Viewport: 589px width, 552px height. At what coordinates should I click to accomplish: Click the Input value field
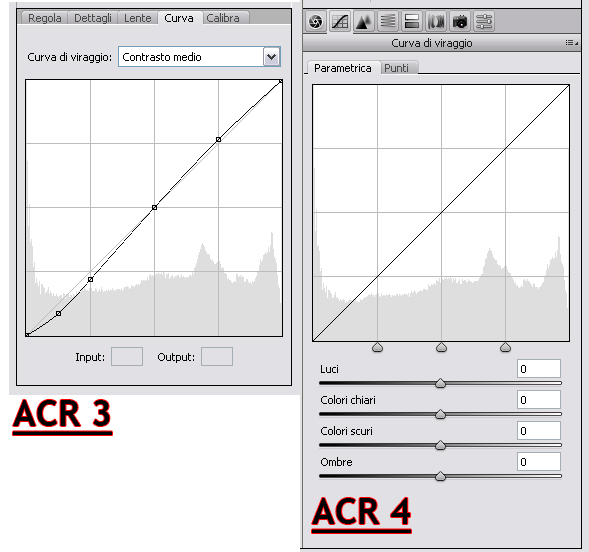tap(127, 356)
